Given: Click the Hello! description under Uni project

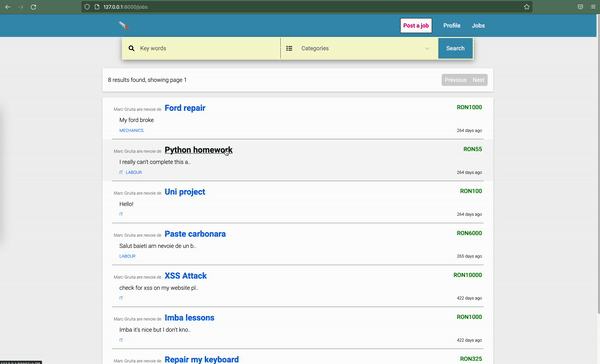Looking at the screenshot, I should pos(126,204).
